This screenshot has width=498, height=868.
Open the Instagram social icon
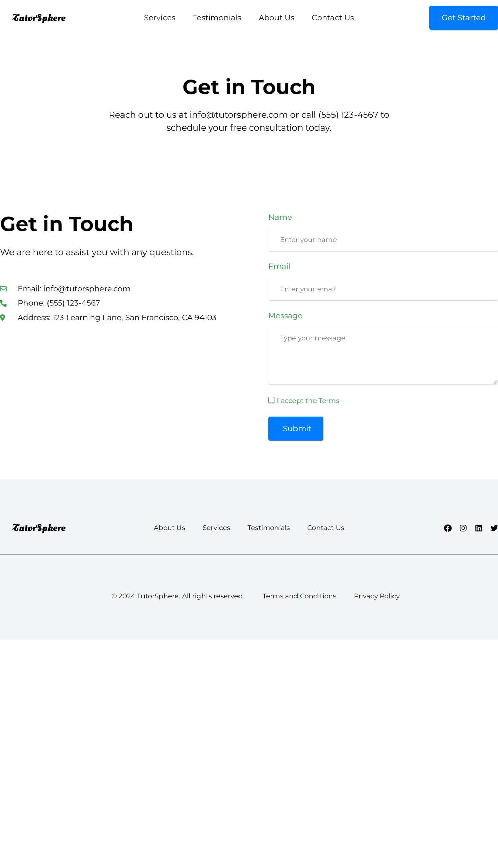click(463, 528)
